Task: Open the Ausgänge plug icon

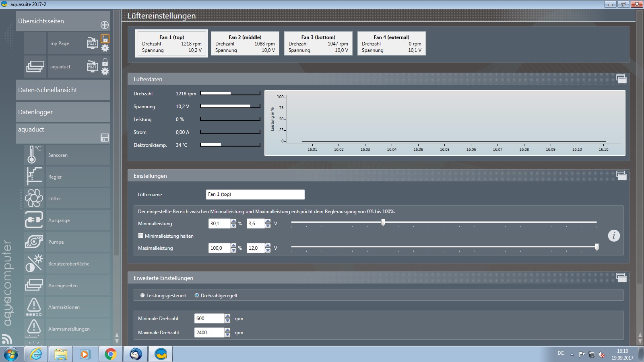Action: [x=34, y=220]
